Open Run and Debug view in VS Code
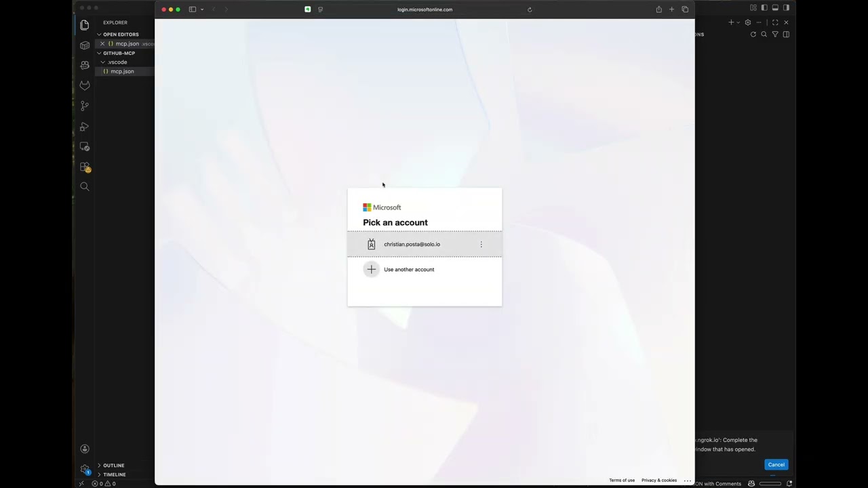868x488 pixels. (85, 127)
